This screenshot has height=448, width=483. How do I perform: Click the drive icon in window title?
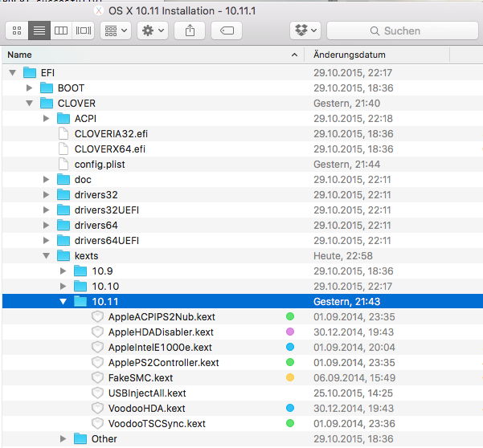(99, 10)
